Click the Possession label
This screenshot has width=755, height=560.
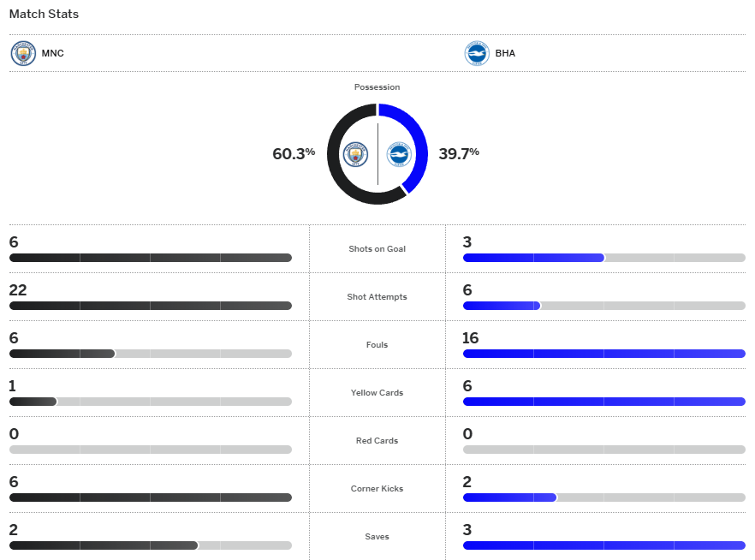pos(377,87)
